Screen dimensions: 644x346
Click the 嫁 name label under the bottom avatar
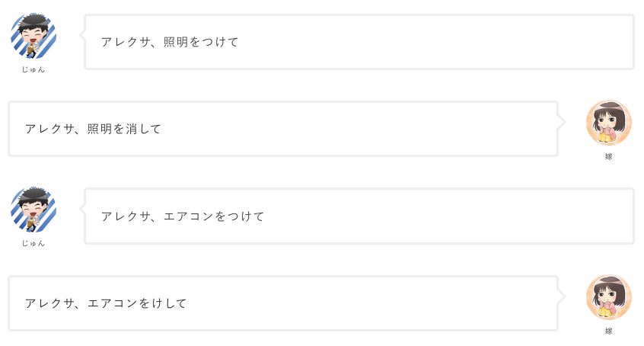click(608, 331)
